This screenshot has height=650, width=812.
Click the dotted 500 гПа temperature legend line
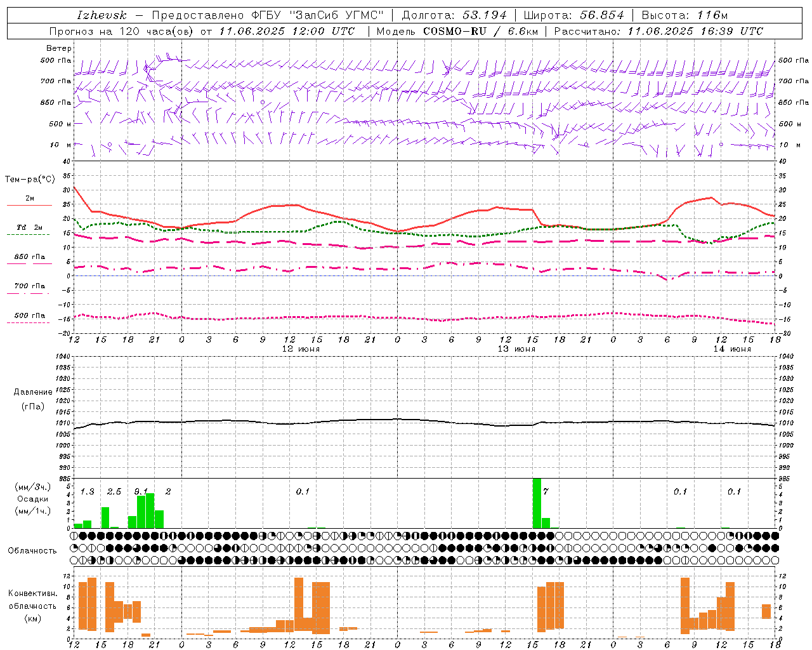point(28,322)
